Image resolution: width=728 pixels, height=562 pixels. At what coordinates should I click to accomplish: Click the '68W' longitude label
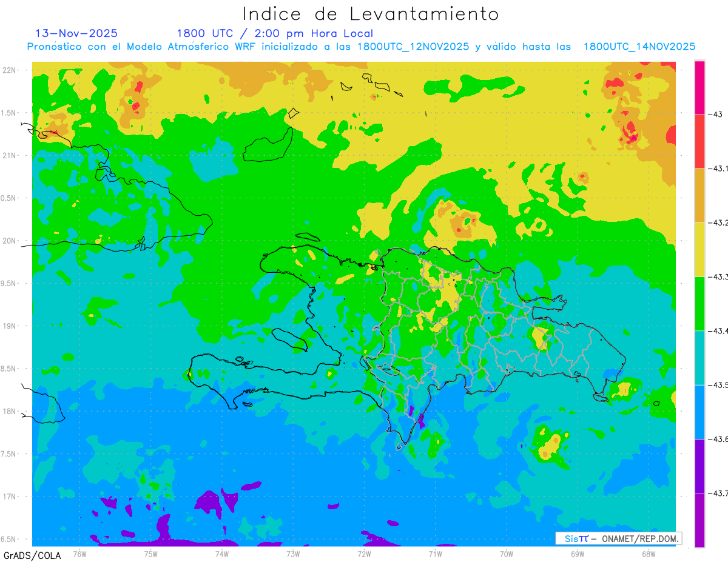pos(649,553)
